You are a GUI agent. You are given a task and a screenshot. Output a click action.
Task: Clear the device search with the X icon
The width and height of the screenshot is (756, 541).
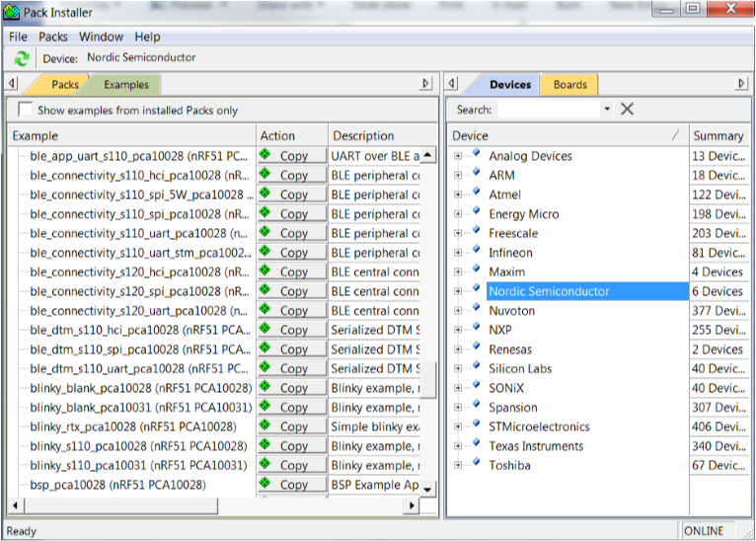point(627,109)
